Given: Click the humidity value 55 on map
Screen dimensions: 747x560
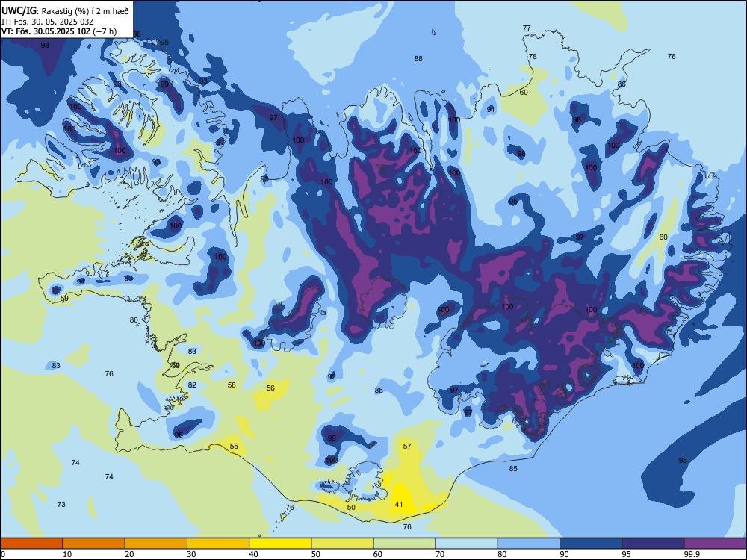Looking at the screenshot, I should (234, 447).
